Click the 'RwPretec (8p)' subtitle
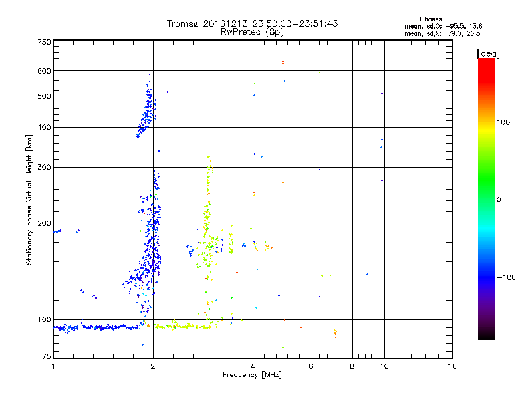 click(252, 32)
